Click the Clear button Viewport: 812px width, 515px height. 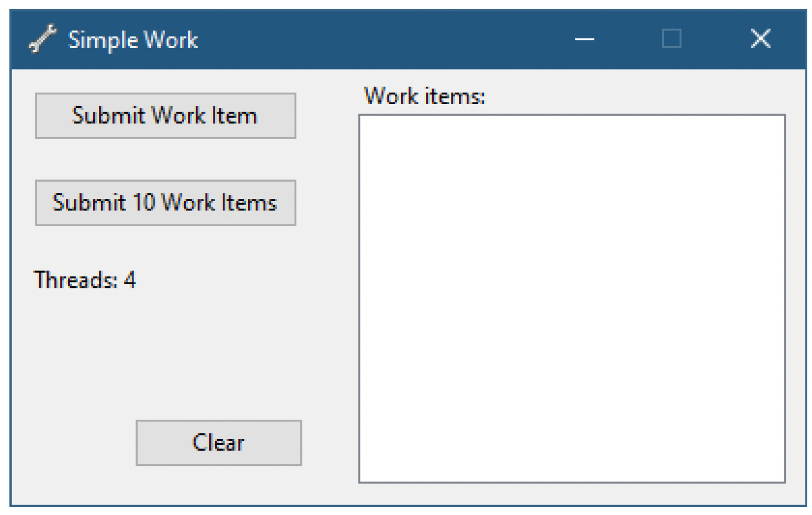click(x=219, y=443)
